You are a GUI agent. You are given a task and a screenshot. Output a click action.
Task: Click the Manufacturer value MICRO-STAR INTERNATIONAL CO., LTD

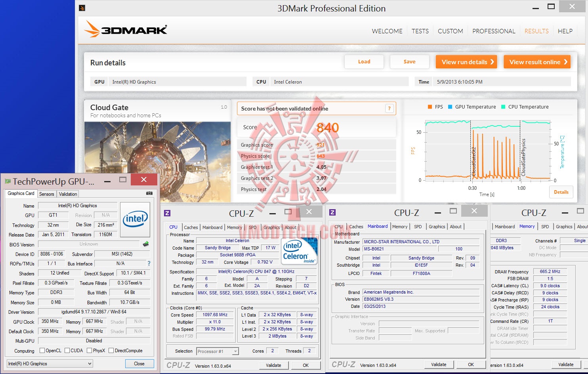pyautogui.click(x=421, y=242)
